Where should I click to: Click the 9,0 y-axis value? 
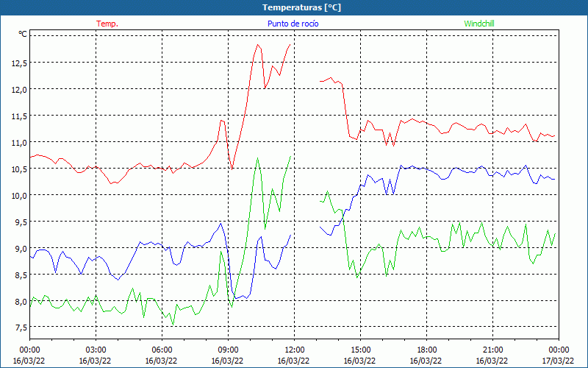click(21, 249)
